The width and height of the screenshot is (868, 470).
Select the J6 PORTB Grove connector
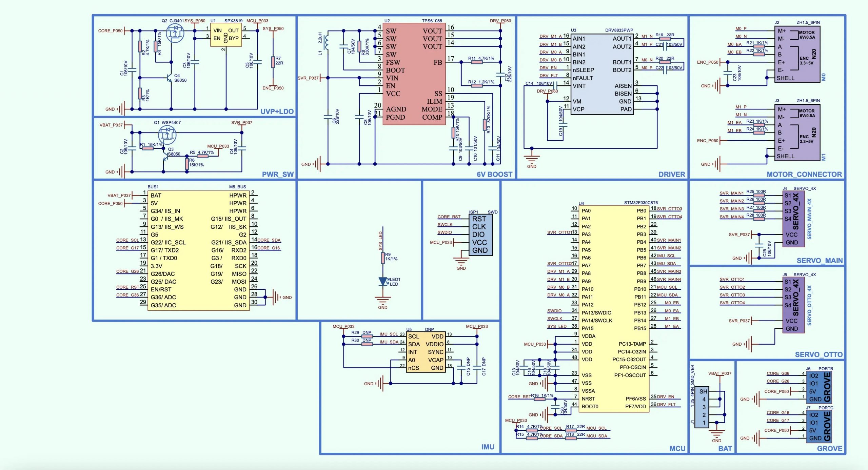tap(819, 387)
